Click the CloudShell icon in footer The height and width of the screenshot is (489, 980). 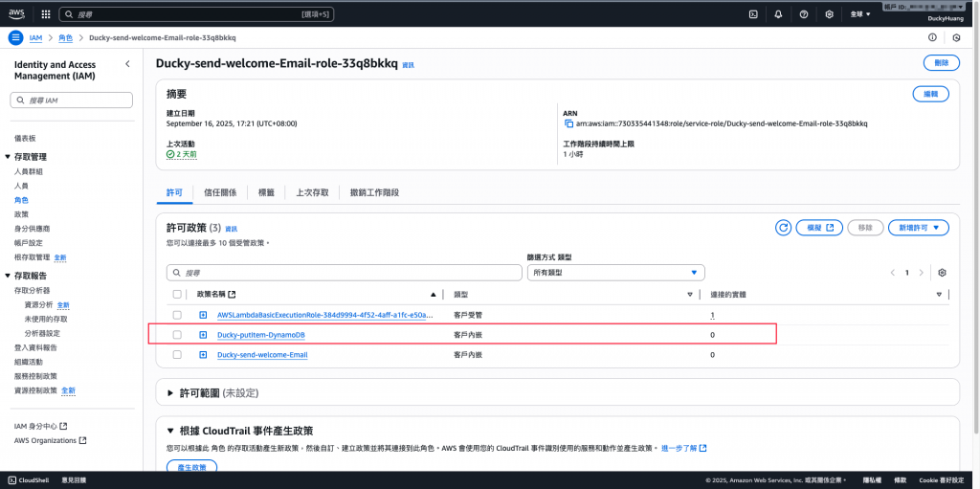click(11, 480)
